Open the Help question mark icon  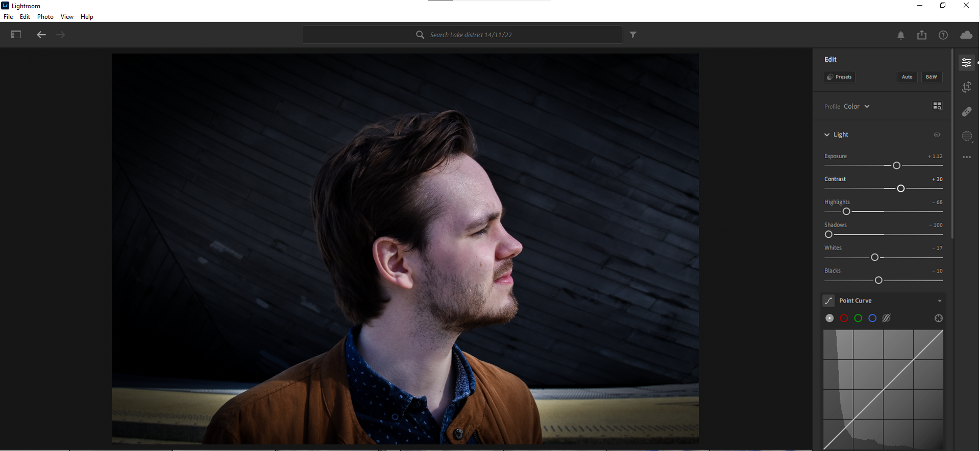pyautogui.click(x=943, y=35)
